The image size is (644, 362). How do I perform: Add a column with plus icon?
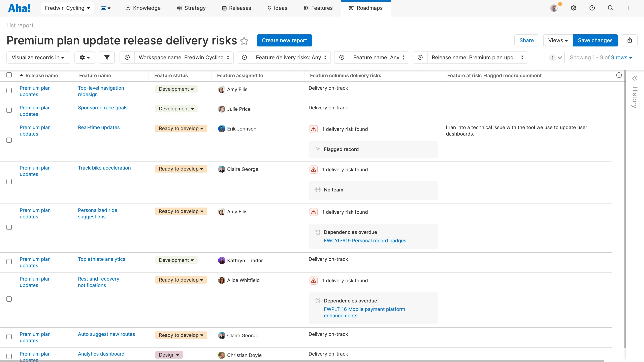[619, 75]
